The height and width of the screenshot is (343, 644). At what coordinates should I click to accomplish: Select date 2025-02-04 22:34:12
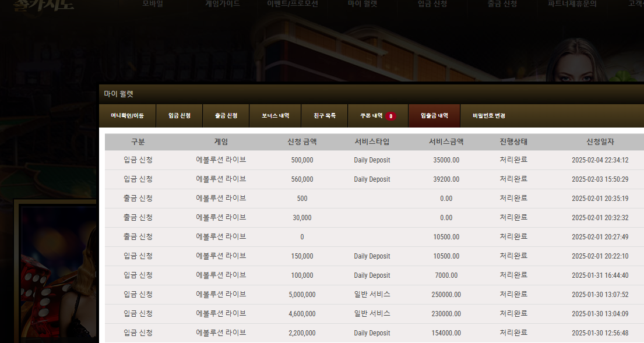(x=600, y=160)
